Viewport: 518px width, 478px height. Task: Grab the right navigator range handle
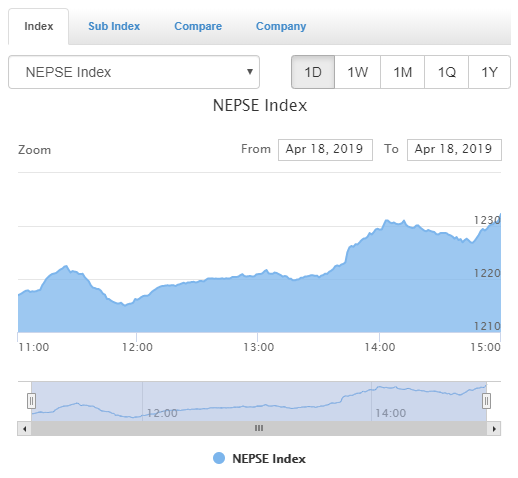point(486,401)
